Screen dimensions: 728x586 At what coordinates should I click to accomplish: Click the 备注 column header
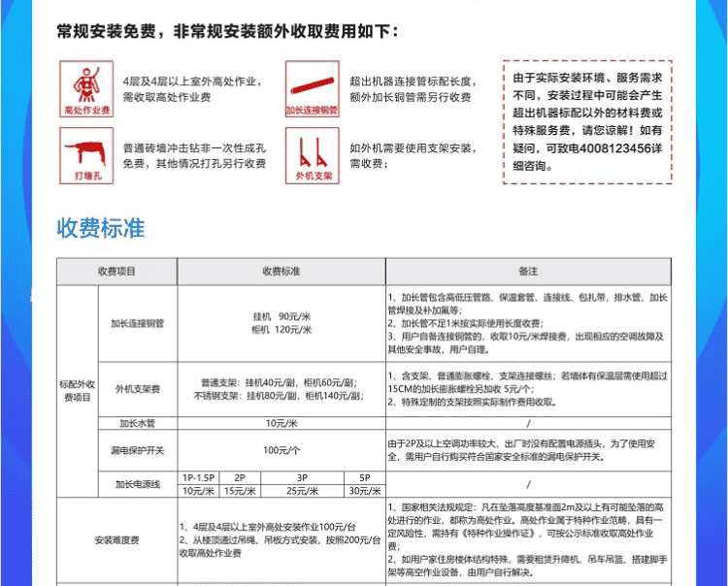point(528,272)
